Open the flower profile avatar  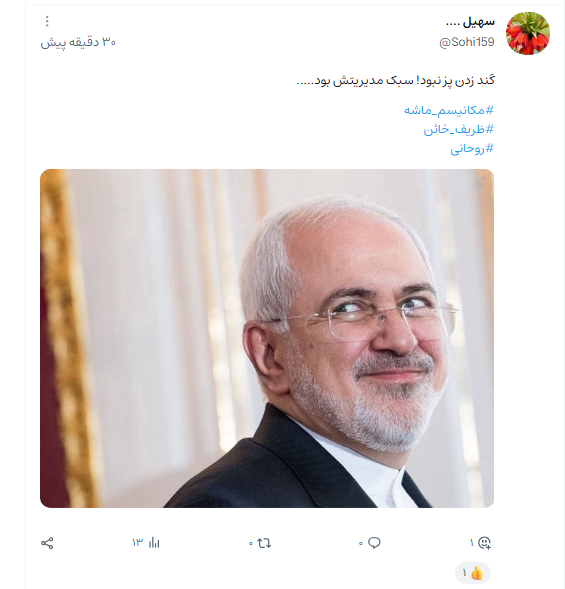pyautogui.click(x=528, y=33)
